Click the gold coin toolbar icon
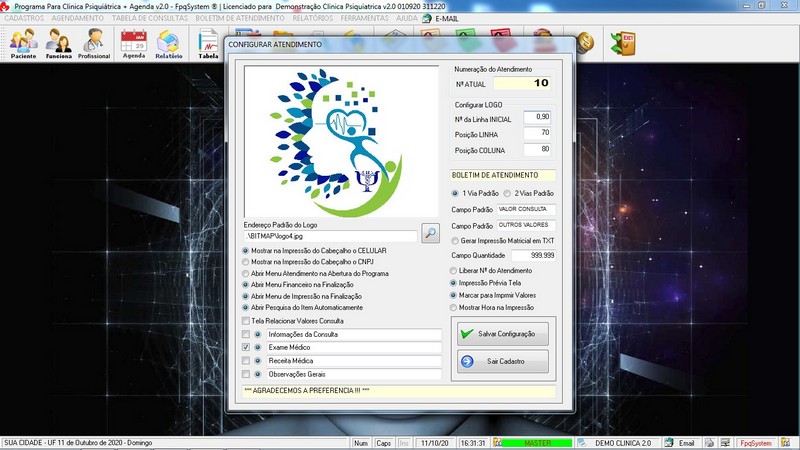The width and height of the screenshot is (800, 450). coord(585,43)
